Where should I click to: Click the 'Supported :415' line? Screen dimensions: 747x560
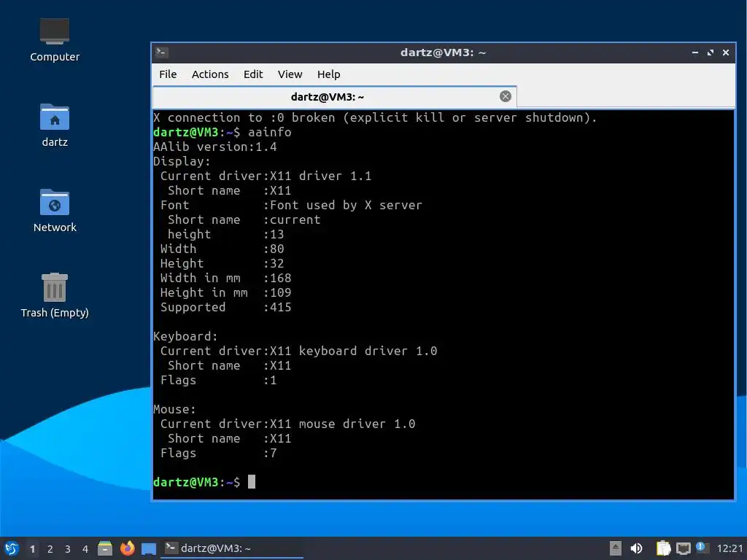click(x=226, y=307)
